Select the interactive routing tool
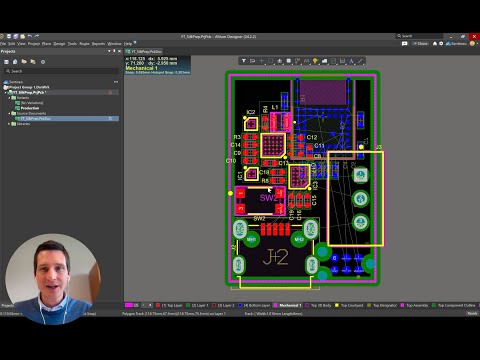The width and height of the screenshot is (480, 360). pos(298,61)
